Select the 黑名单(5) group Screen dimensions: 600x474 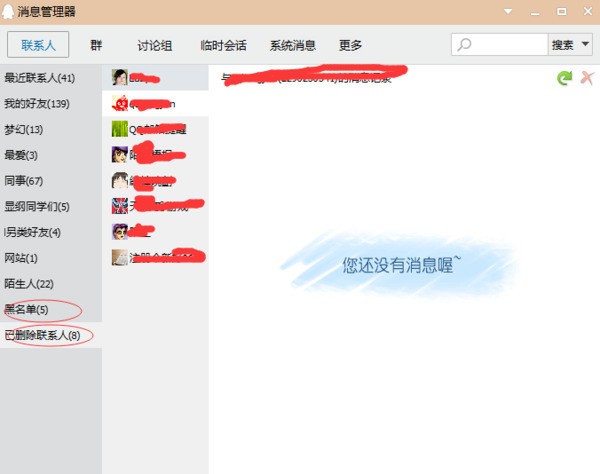(27, 309)
